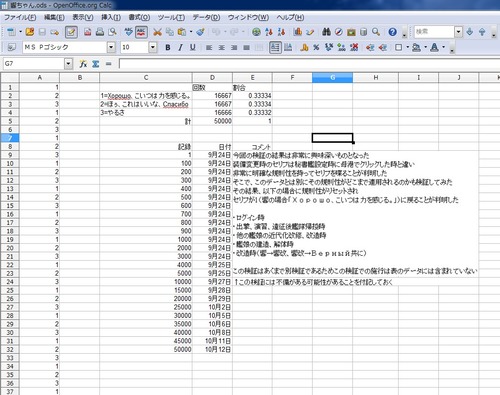
Task: Export directly as PDF
Action: coord(87,32)
